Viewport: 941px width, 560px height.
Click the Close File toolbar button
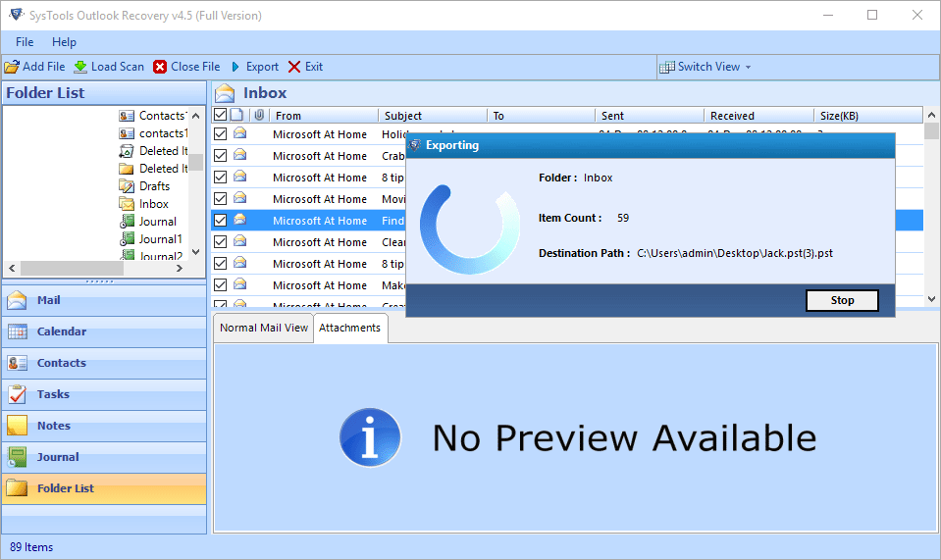[186, 67]
